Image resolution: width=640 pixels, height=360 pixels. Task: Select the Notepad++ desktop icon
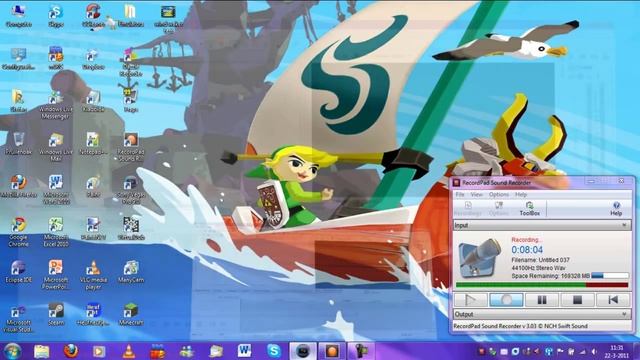[x=93, y=144]
